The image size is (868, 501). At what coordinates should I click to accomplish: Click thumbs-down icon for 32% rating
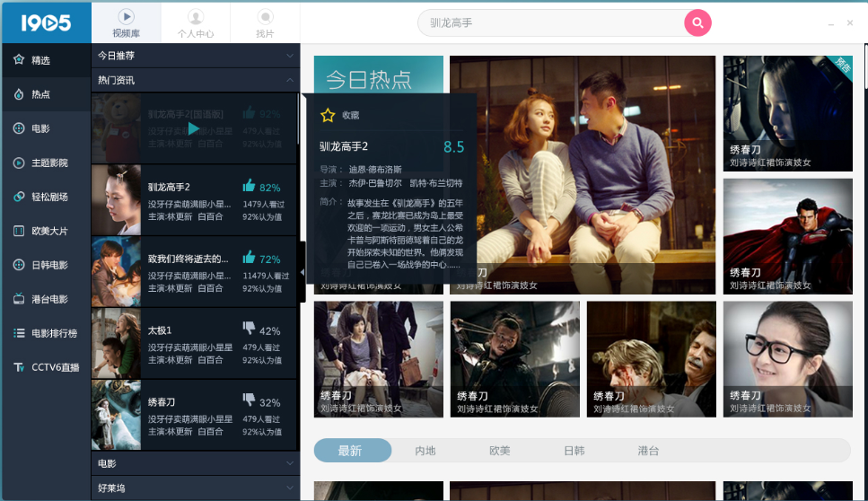pyautogui.click(x=250, y=400)
